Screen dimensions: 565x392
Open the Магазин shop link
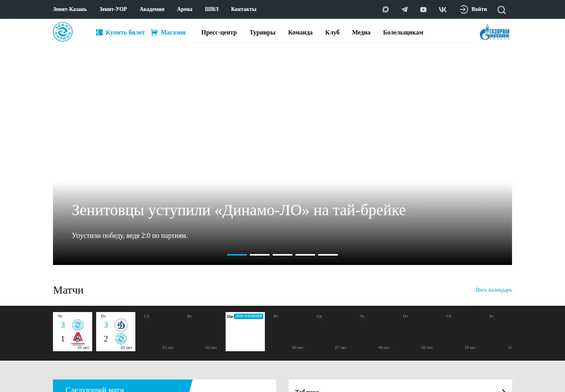(x=173, y=33)
